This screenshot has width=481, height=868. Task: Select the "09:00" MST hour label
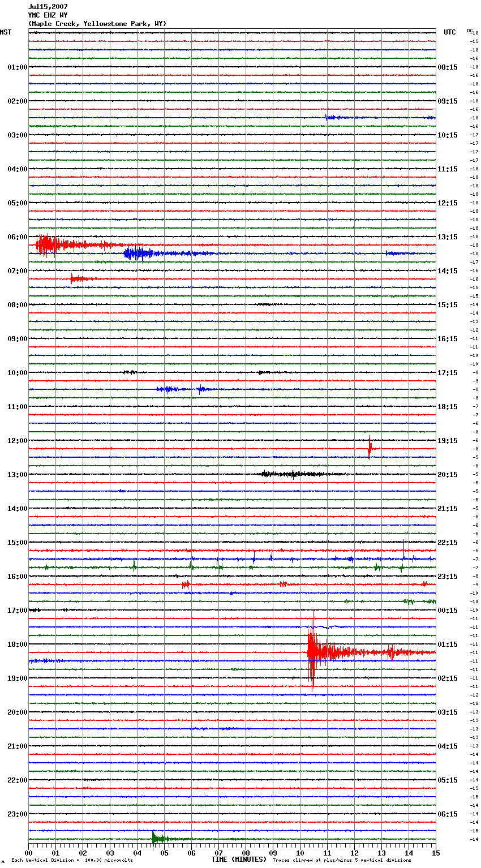coord(17,339)
